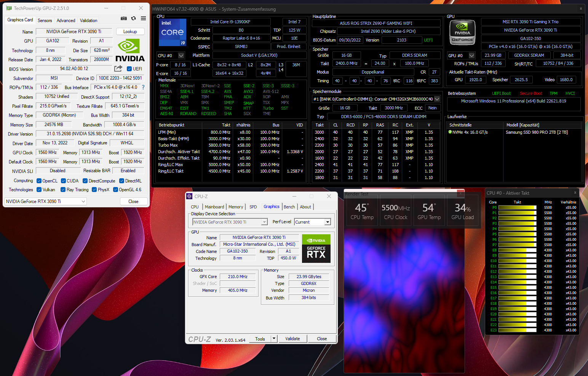This screenshot has width=588, height=376.
Task: Expand the Corsair memory module dropdown
Action: point(437,99)
